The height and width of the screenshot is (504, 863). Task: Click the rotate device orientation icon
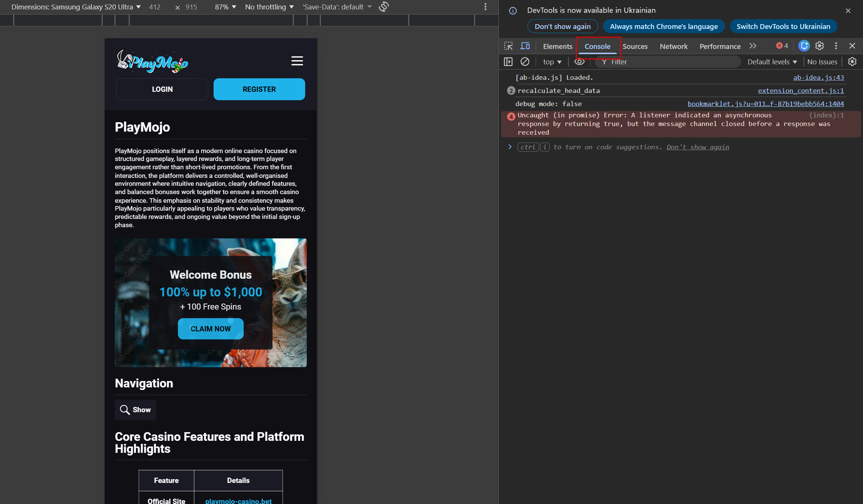[x=384, y=7]
